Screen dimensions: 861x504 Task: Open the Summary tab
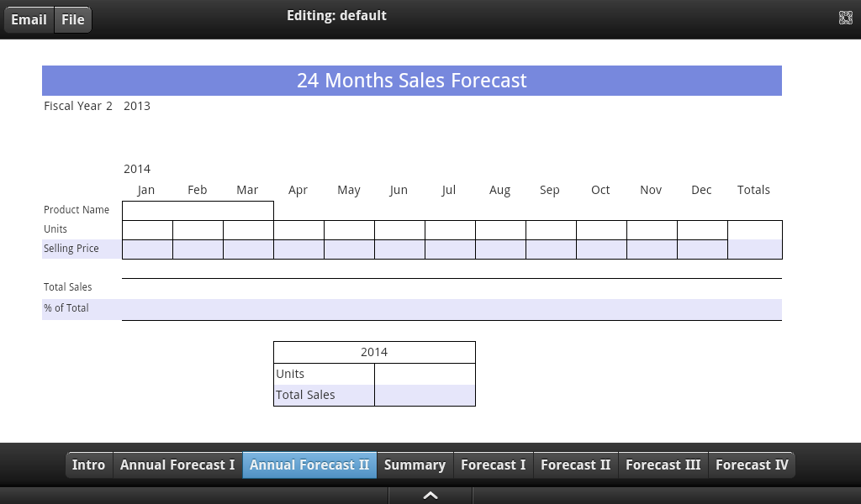tap(415, 465)
